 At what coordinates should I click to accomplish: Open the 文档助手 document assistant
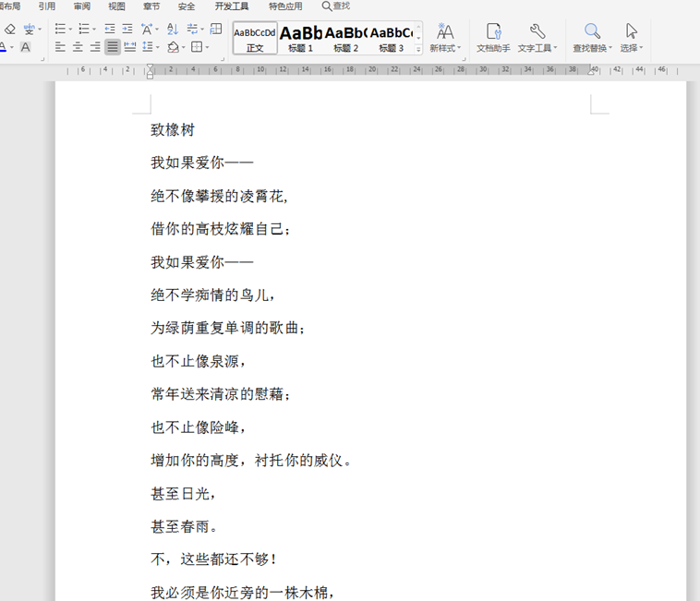coord(493,38)
